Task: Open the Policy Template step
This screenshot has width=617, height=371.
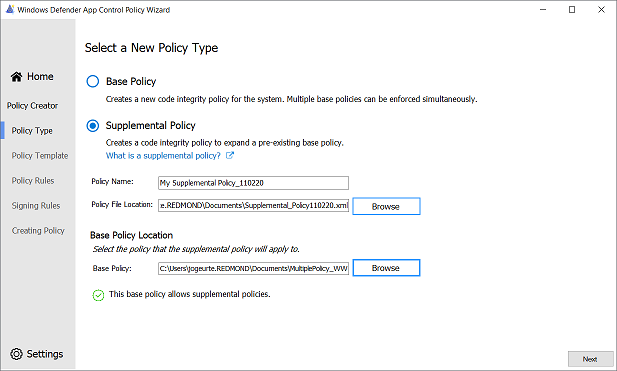Action: [40, 156]
